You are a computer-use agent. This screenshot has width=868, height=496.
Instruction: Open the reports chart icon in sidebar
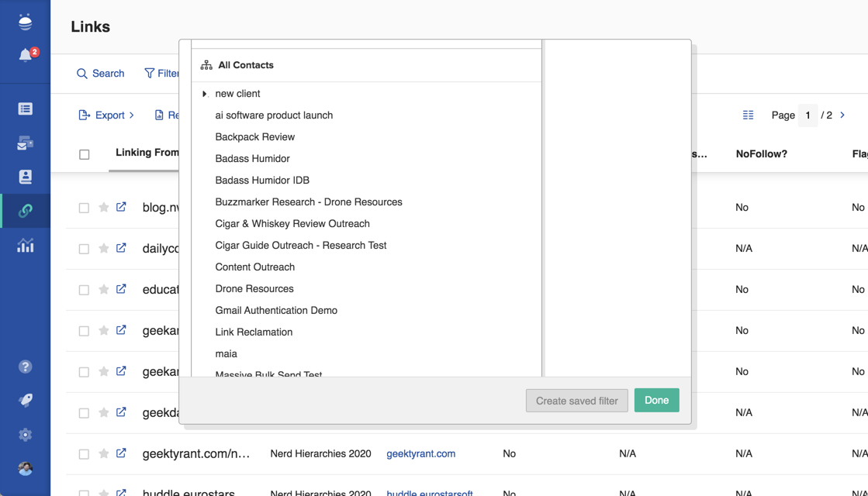coord(26,246)
